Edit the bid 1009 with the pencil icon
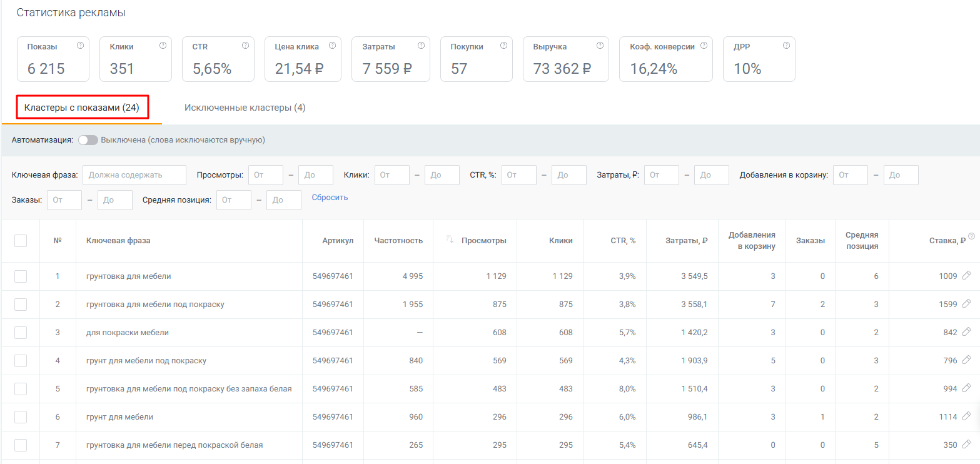 [x=966, y=276]
